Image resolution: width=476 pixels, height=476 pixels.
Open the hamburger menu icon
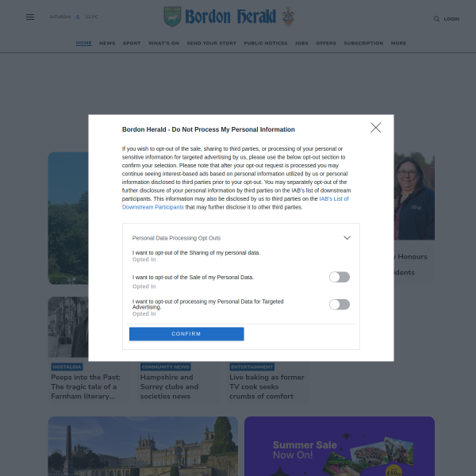(30, 17)
